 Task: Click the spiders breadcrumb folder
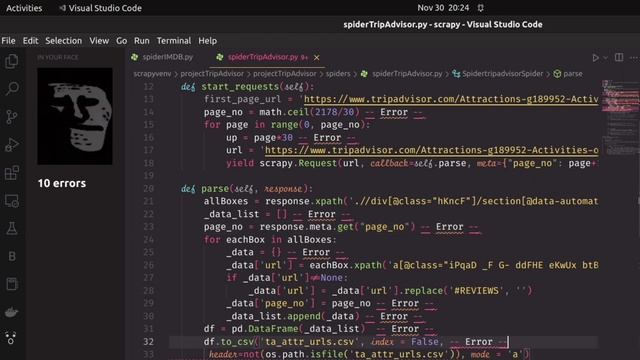click(338, 74)
